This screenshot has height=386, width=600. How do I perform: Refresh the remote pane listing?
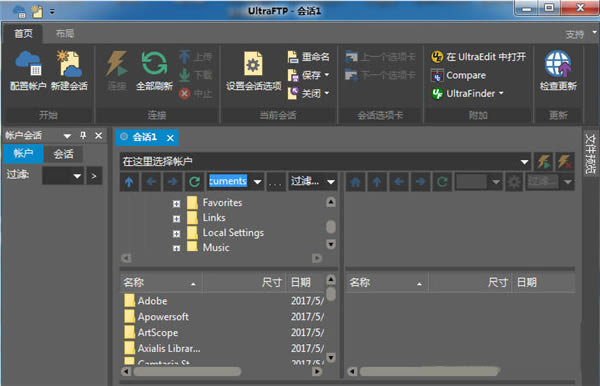coord(442,182)
